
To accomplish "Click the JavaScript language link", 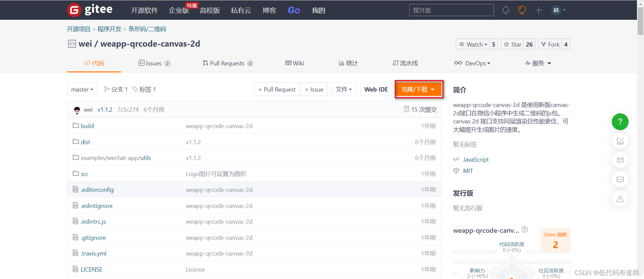I will tap(476, 160).
